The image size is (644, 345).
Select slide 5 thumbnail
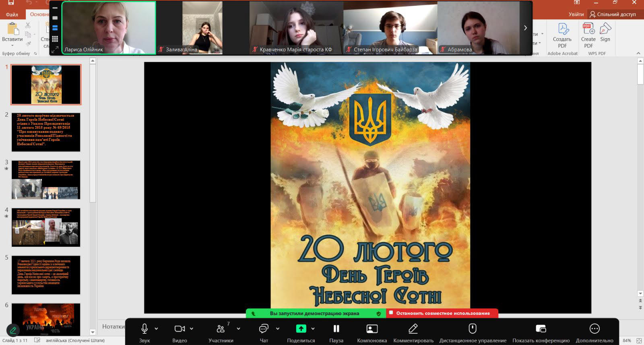click(x=46, y=275)
